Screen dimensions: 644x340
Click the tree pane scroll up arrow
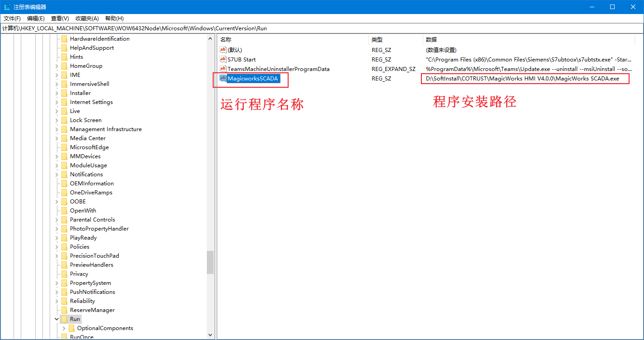[x=210, y=38]
